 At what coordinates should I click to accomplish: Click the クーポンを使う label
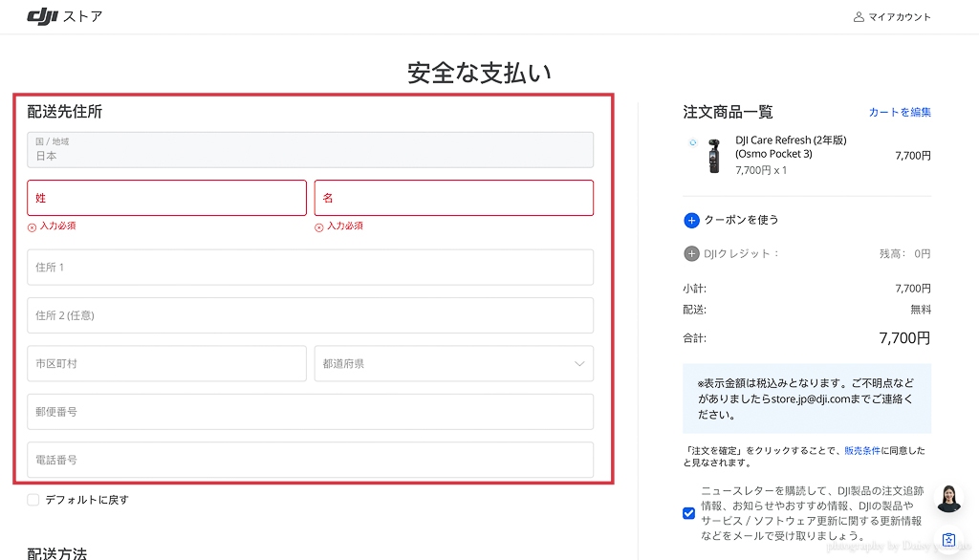741,220
